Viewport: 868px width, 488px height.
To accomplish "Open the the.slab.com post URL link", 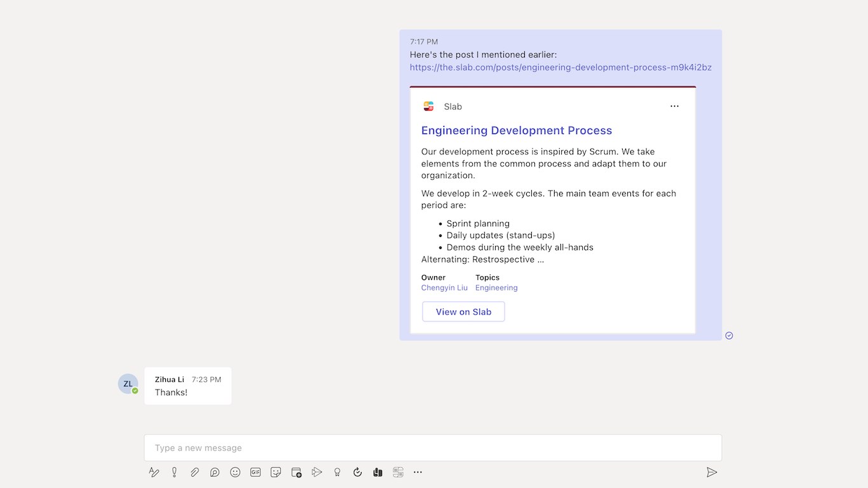I will coord(560,67).
